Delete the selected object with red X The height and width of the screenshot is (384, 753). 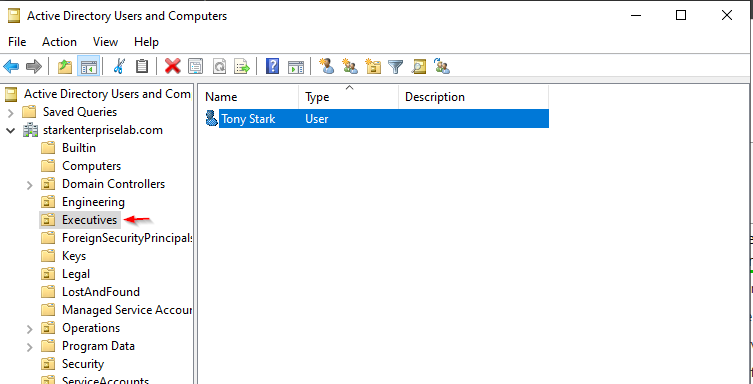tap(172, 66)
